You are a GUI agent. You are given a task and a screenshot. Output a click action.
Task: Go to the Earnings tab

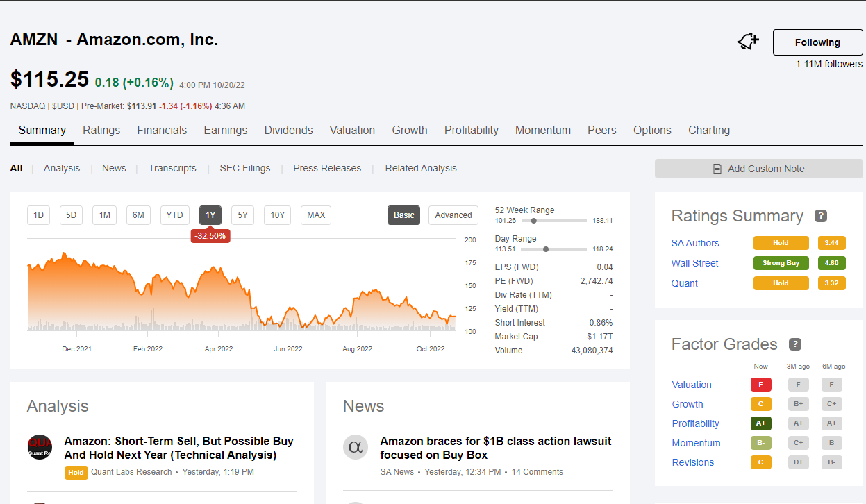click(x=226, y=130)
